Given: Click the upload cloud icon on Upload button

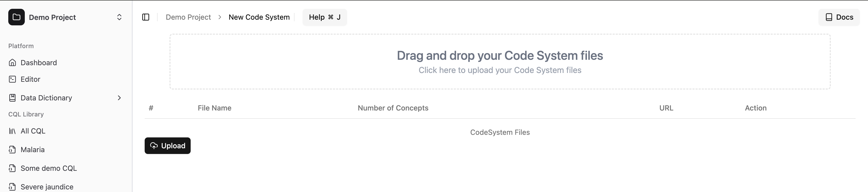Looking at the screenshot, I should [154, 146].
